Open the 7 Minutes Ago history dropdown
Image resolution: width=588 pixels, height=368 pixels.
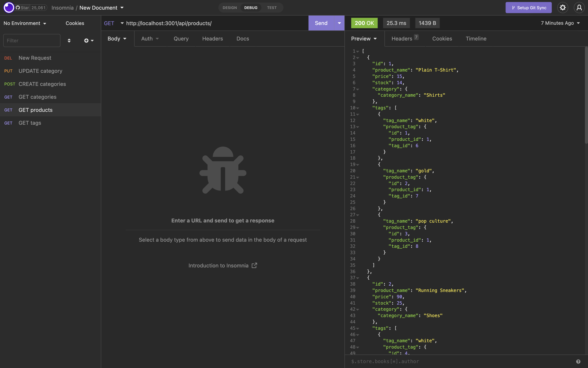coord(560,23)
